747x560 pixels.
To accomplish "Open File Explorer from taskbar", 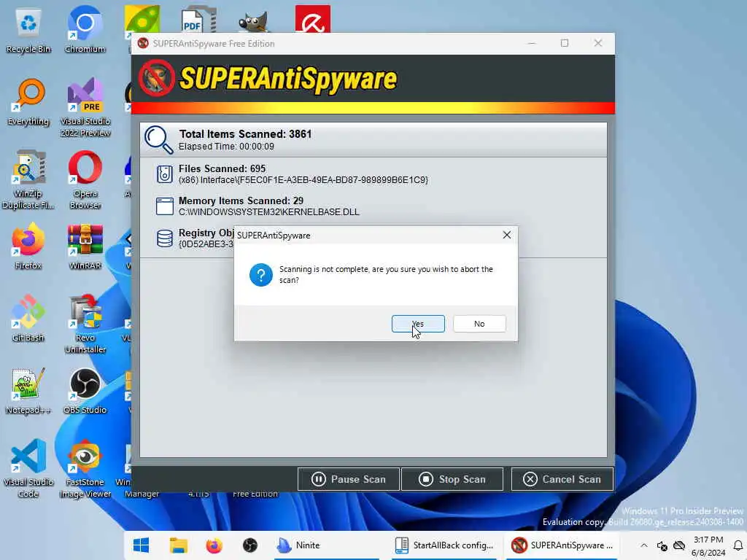I will [178, 545].
